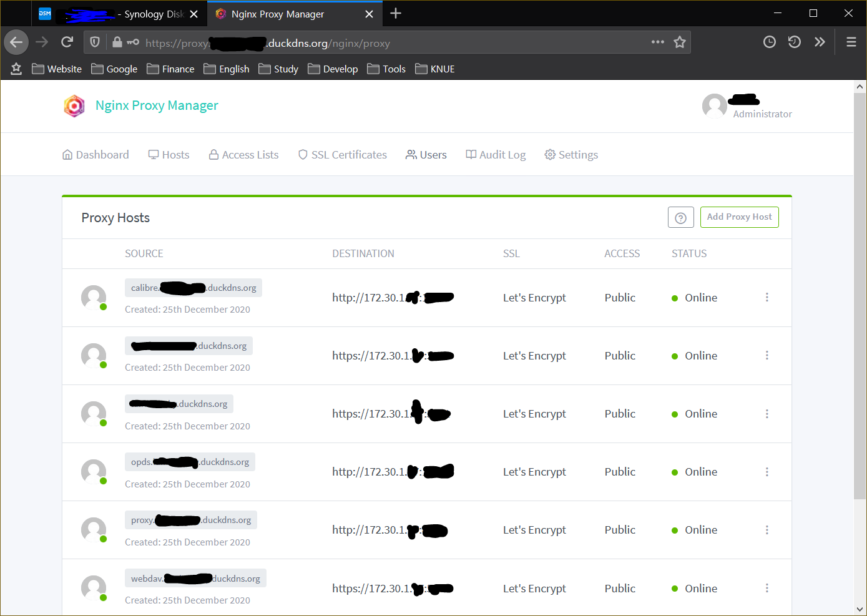This screenshot has height=616, width=867.
Task: Click the page scrollbar down arrow
Action: [x=860, y=609]
